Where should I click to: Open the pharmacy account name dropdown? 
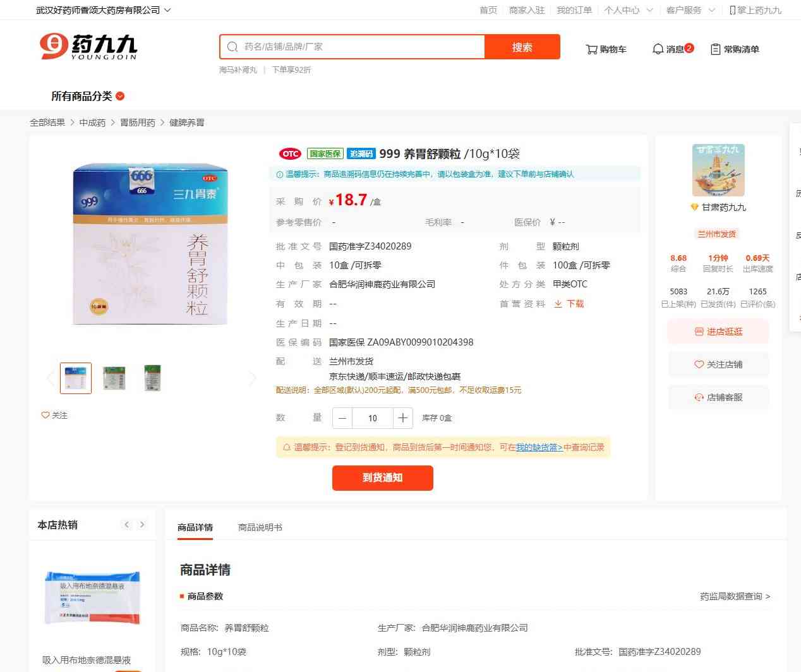point(167,10)
